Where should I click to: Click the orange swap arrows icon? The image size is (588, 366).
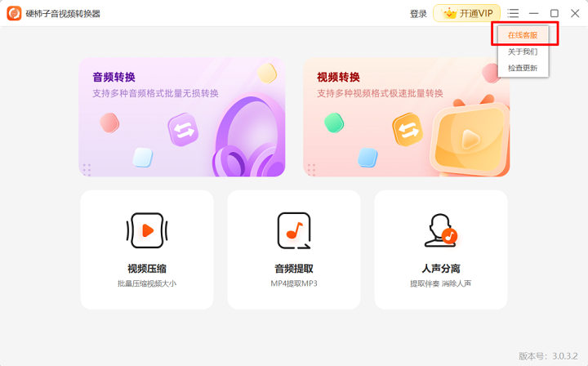(408, 130)
